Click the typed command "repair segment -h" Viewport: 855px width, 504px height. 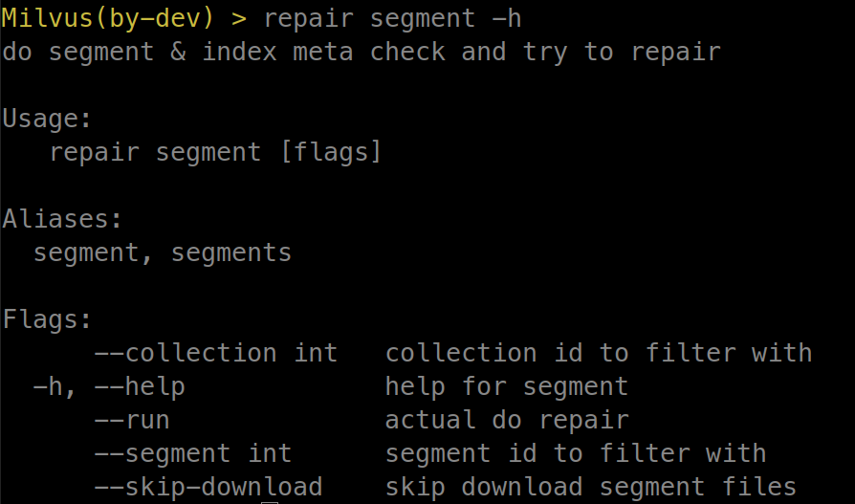(392, 17)
